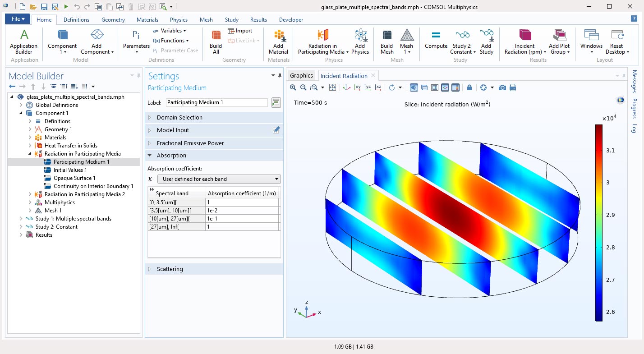
Task: Click the Build Mesh icon in ribbon
Action: pyautogui.click(x=386, y=42)
